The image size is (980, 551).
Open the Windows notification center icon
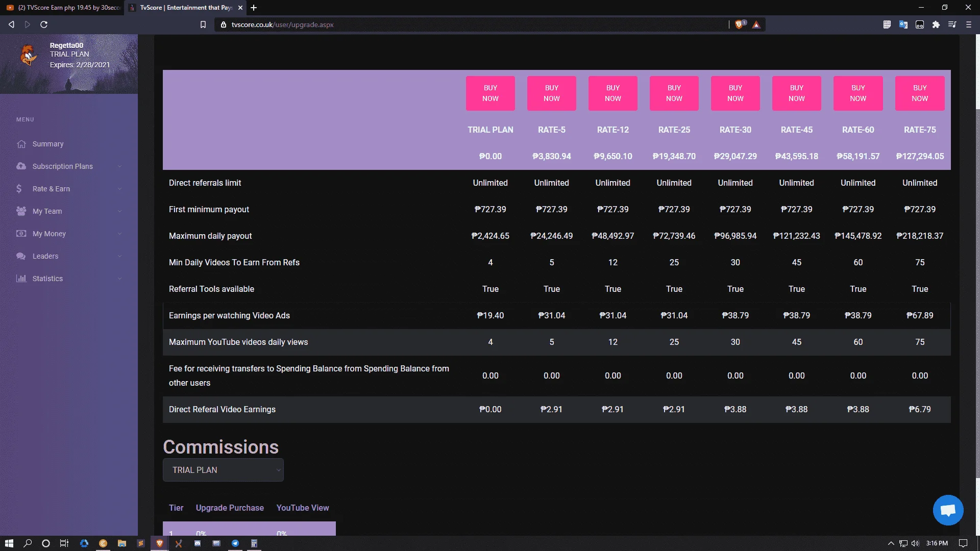963,543
